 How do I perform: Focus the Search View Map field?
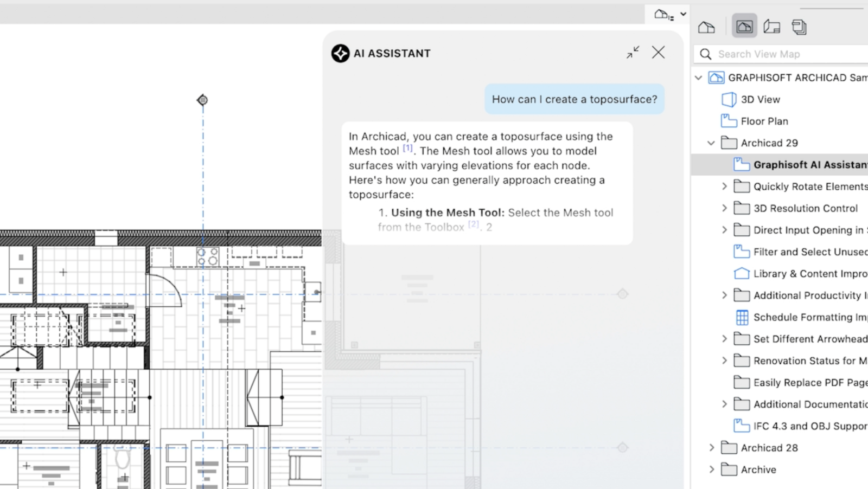[x=781, y=54]
